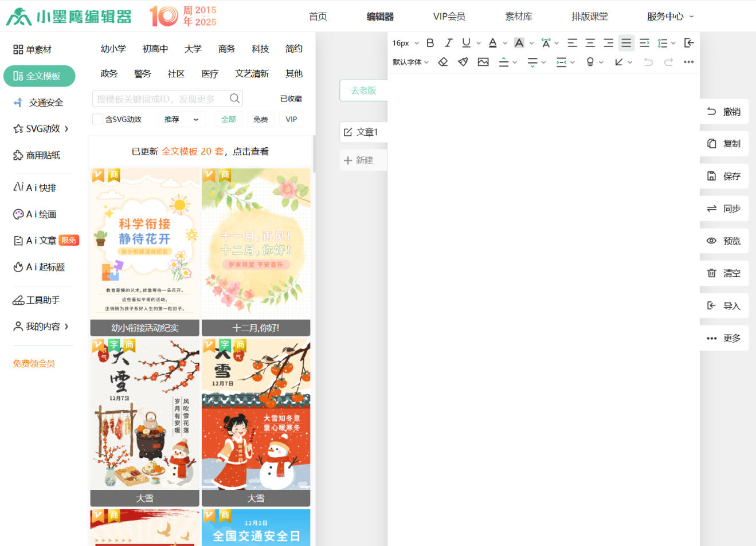Filter templates by 免费
The height and width of the screenshot is (546, 756).
click(261, 119)
